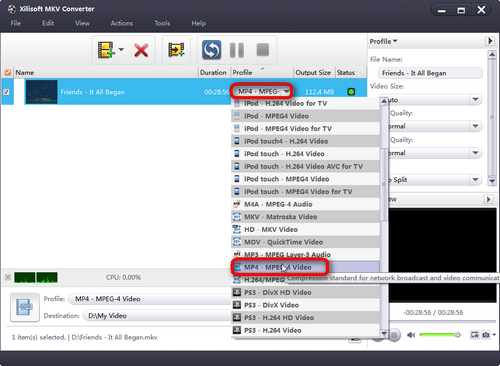Click the Add Output Profile icon
Image resolution: width=500 pixels, height=366 pixels.
click(x=176, y=50)
